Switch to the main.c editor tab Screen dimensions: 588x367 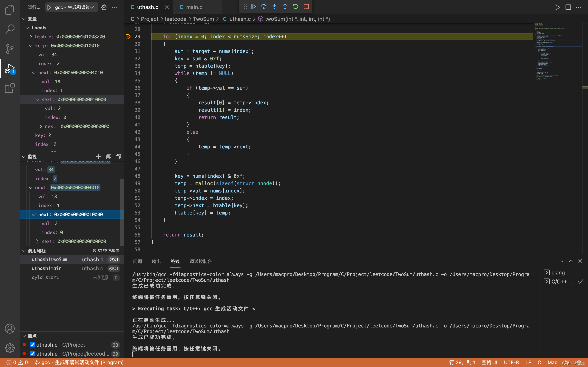tap(194, 7)
